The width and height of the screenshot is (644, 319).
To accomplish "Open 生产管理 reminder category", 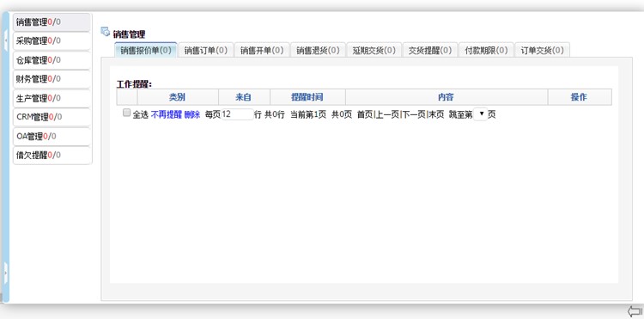I will pos(52,98).
